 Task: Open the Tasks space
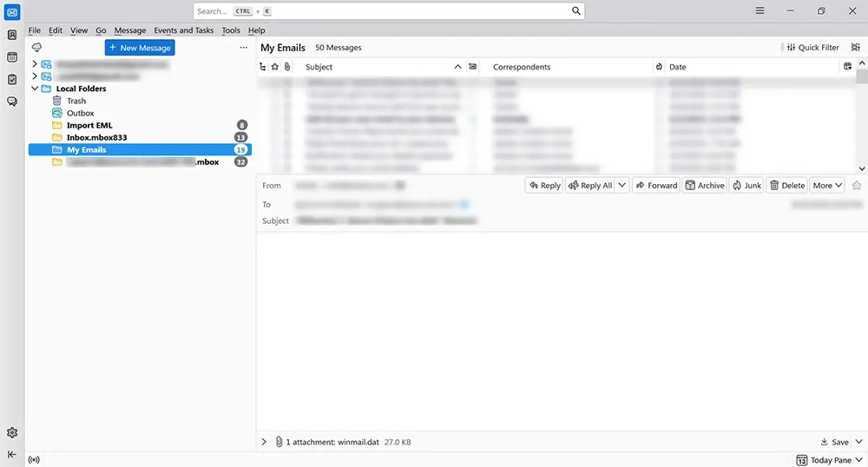(12, 79)
